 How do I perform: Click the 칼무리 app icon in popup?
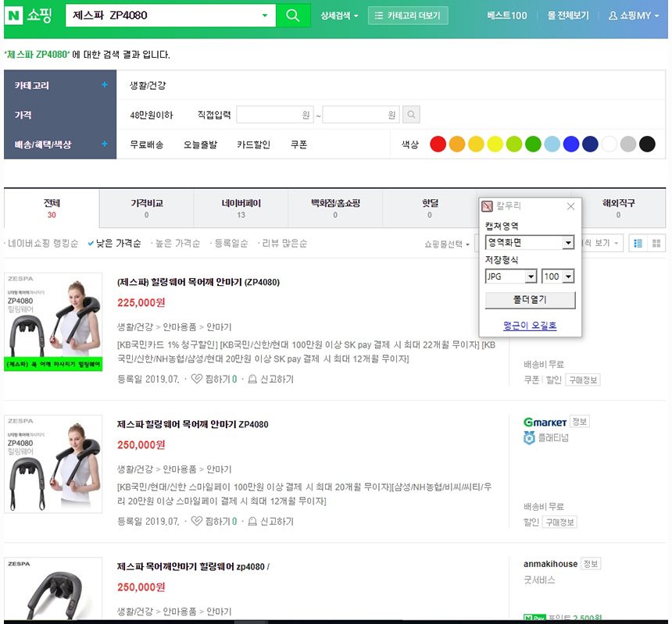pyautogui.click(x=487, y=206)
